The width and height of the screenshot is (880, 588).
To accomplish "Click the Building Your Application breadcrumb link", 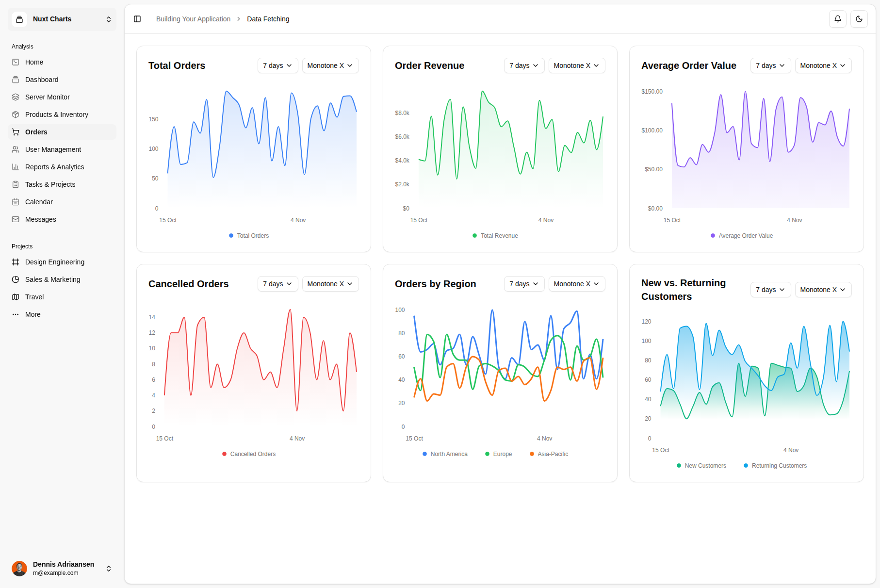I will 193,19.
